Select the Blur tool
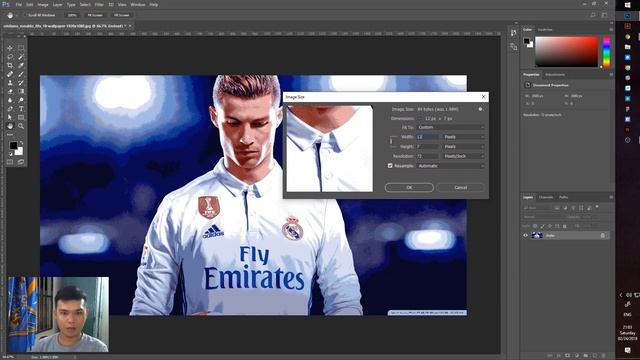Viewport: 640px width, 360px height. click(x=10, y=100)
